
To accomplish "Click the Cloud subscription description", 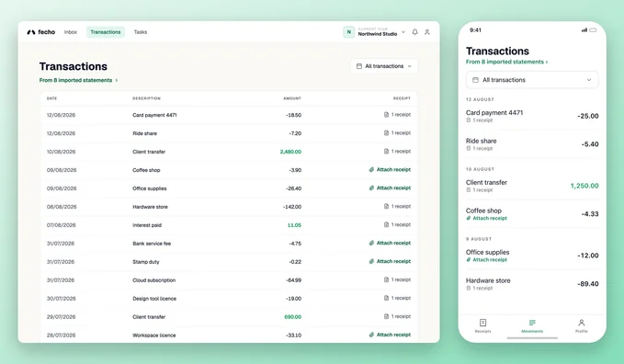I will (154, 280).
